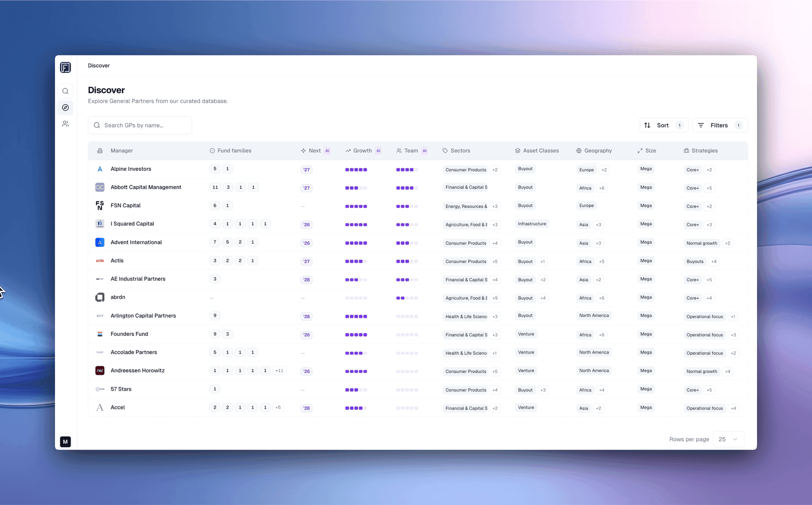Viewport: 812px width, 505px height.
Task: Sort by the Manager column header
Action: [x=121, y=151]
